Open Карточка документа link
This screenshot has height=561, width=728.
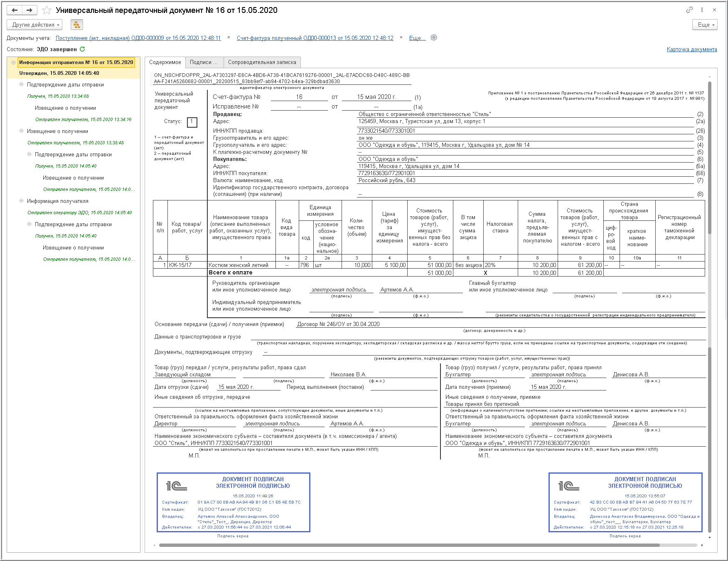click(692, 49)
